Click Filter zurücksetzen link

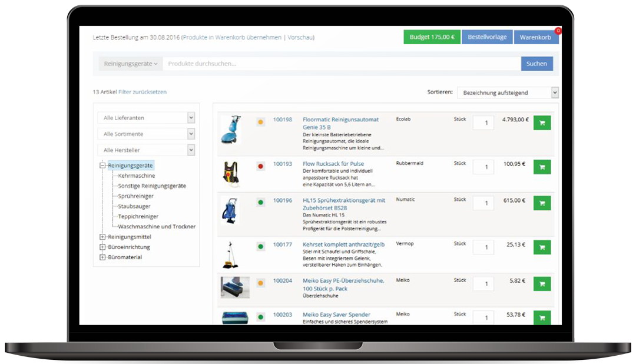143,92
